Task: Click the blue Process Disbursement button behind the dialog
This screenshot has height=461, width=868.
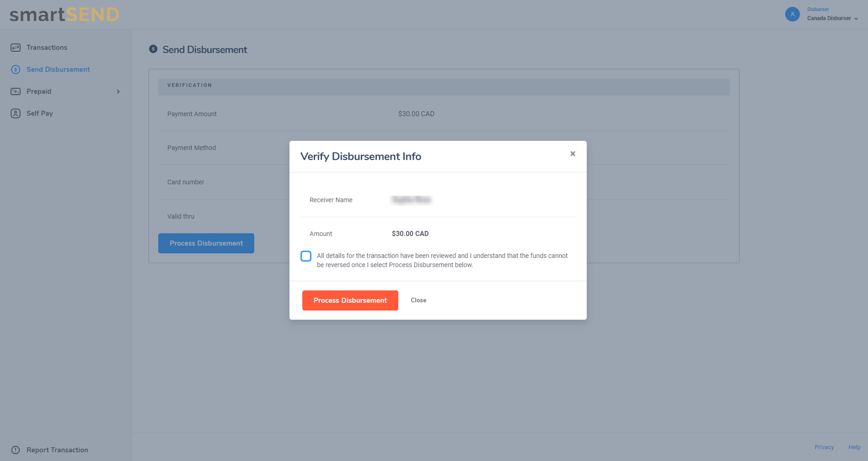Action: 206,243
